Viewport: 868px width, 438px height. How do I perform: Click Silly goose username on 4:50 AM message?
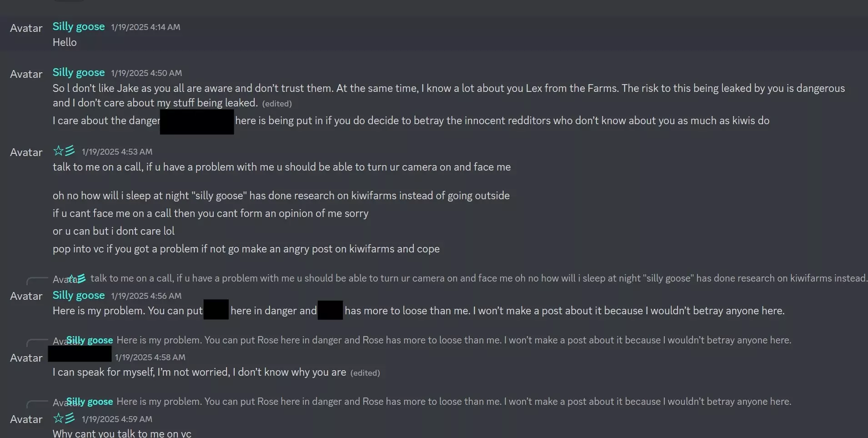tap(79, 73)
